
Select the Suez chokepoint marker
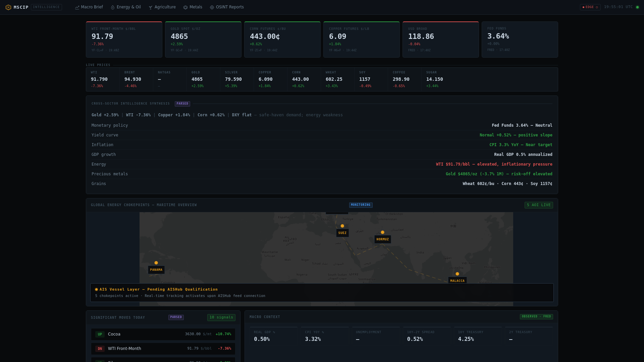[x=342, y=226]
